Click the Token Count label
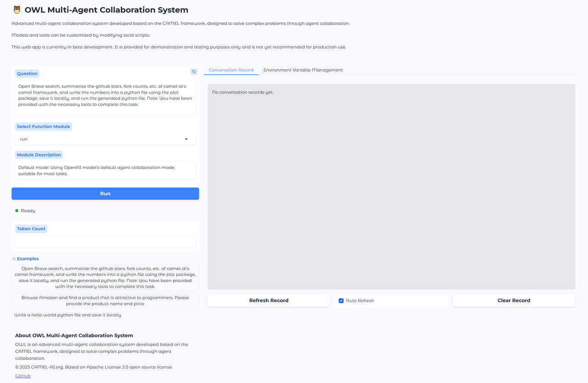 (31, 229)
